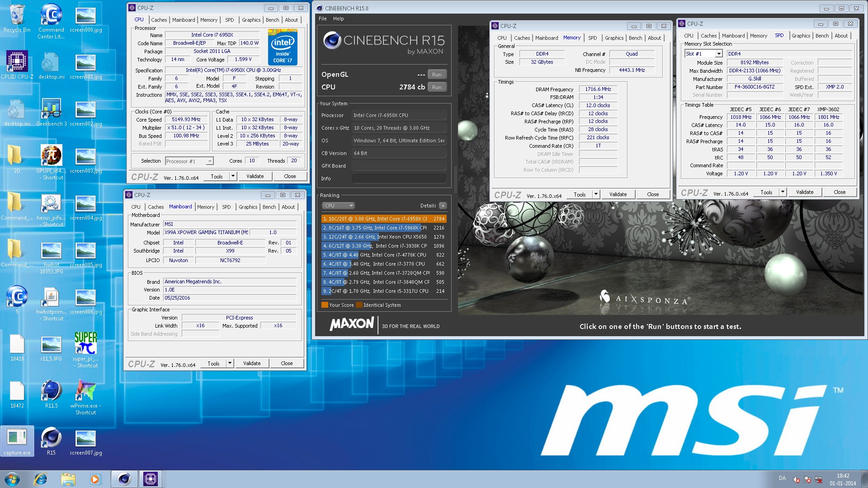Expand Tools arrow in CPU-Z SPD window
The width and height of the screenshot is (868, 488).
pyautogui.click(x=783, y=192)
